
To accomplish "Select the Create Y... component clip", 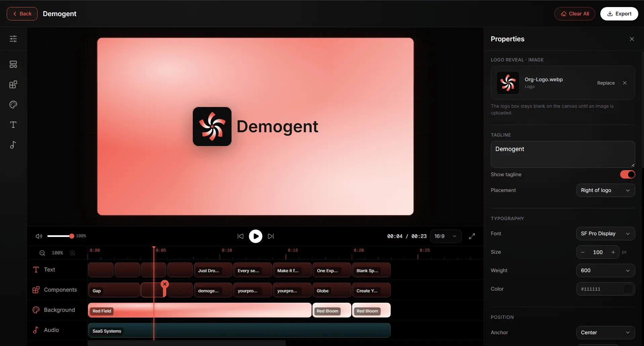I will click(371, 290).
